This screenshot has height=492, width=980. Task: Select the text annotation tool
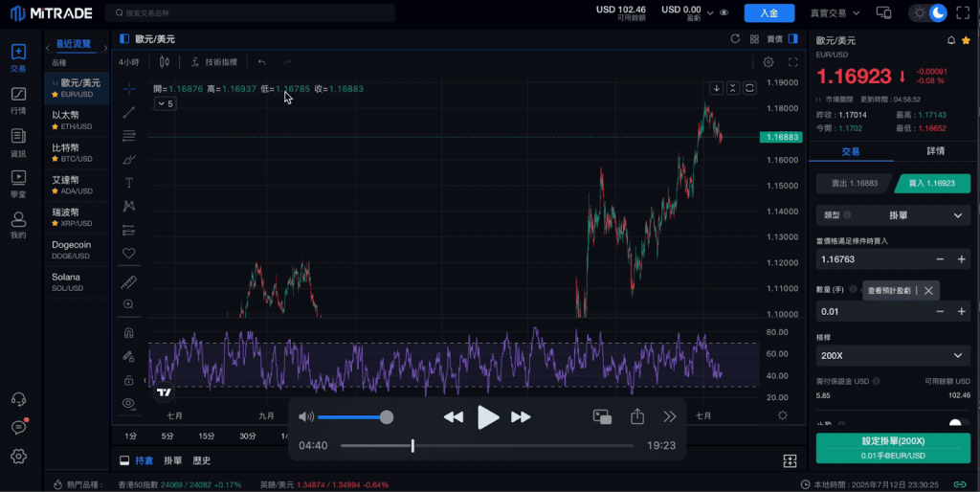click(129, 183)
